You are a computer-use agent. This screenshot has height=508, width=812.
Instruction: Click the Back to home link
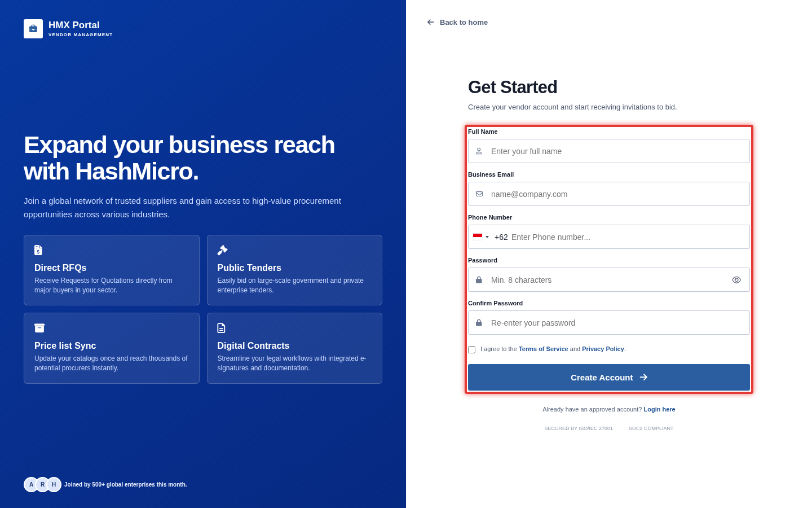coord(457,22)
